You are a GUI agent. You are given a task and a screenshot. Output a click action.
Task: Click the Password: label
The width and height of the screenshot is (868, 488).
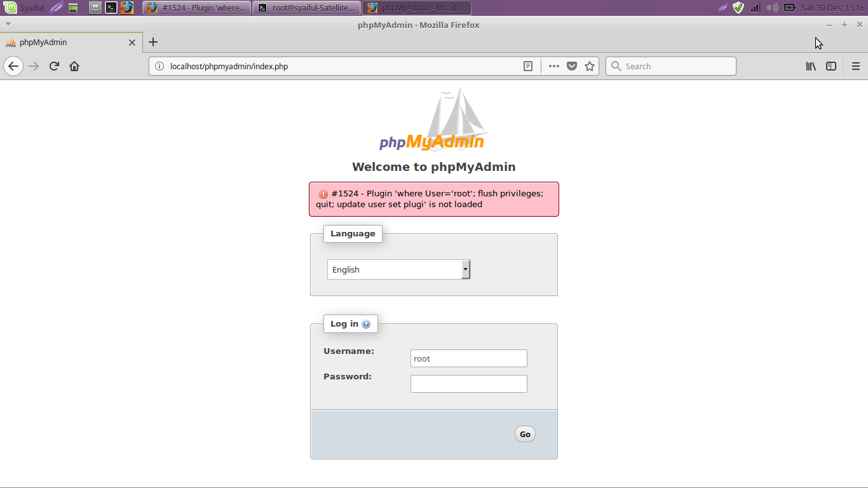point(348,376)
